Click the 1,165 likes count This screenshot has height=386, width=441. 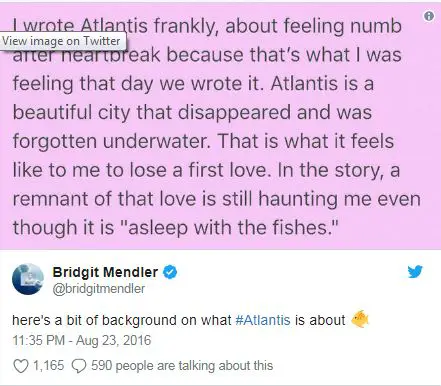(x=48, y=366)
